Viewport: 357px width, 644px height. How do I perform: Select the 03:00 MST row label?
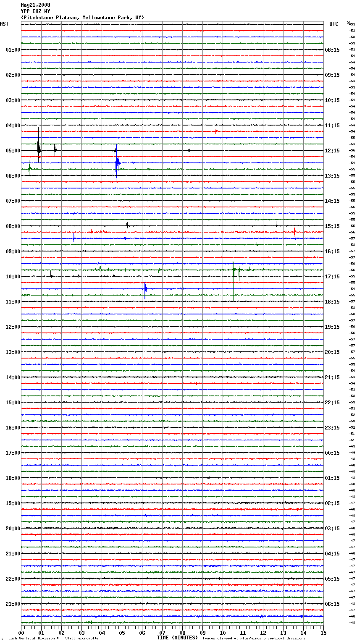click(x=13, y=100)
